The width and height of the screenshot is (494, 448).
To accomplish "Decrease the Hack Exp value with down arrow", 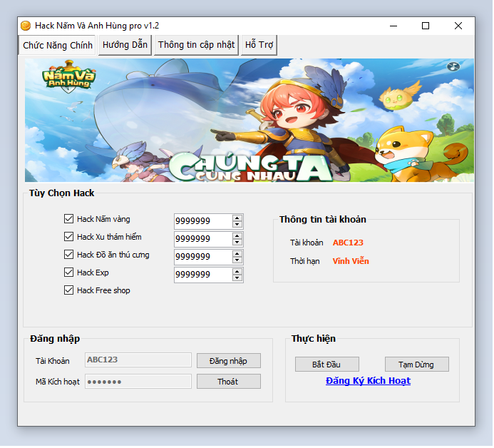I will [x=237, y=278].
